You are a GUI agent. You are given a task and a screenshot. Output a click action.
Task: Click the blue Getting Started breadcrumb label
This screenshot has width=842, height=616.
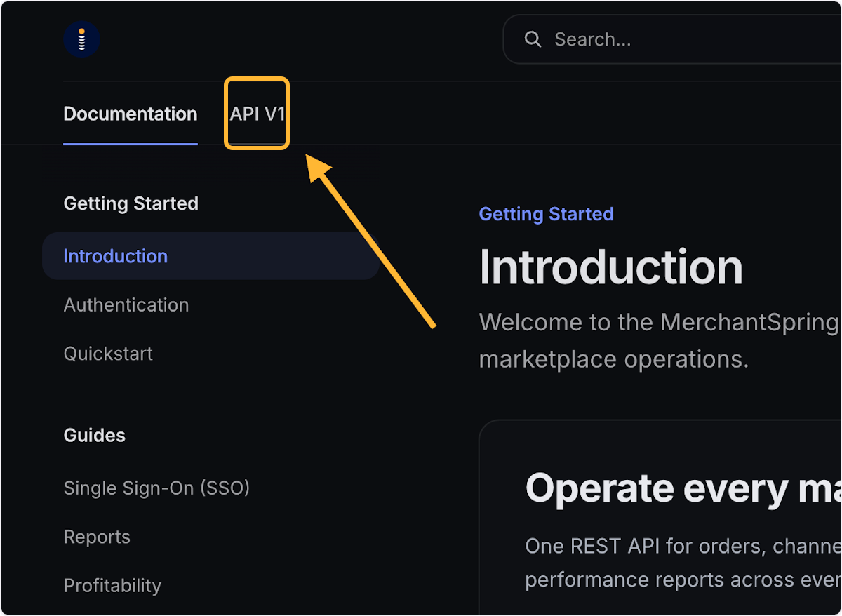[547, 214]
